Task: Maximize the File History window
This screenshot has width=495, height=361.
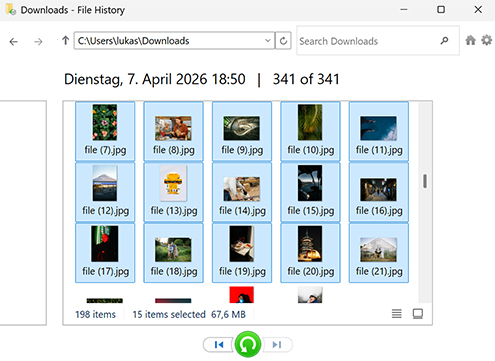Action: pos(441,10)
